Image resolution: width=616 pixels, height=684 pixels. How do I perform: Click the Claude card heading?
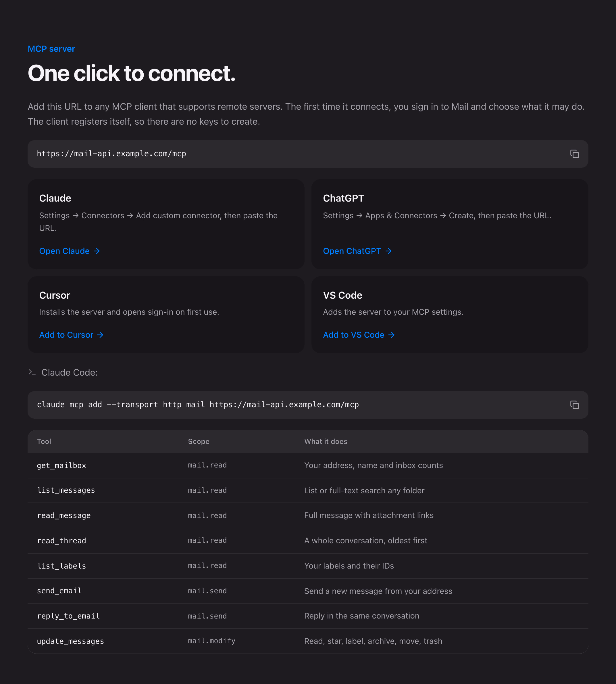pos(55,198)
